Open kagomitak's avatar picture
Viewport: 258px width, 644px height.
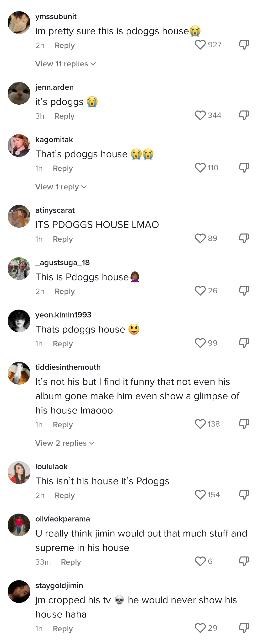point(19,145)
